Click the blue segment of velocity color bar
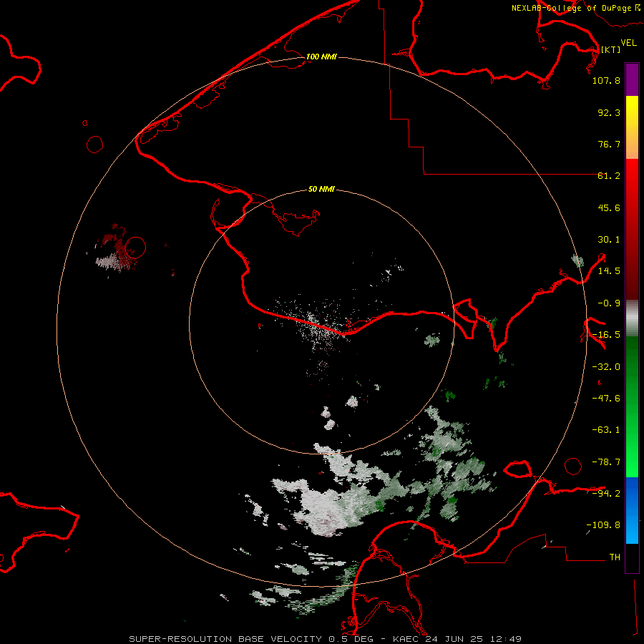Image resolution: width=644 pixels, height=644 pixels. 632,510
